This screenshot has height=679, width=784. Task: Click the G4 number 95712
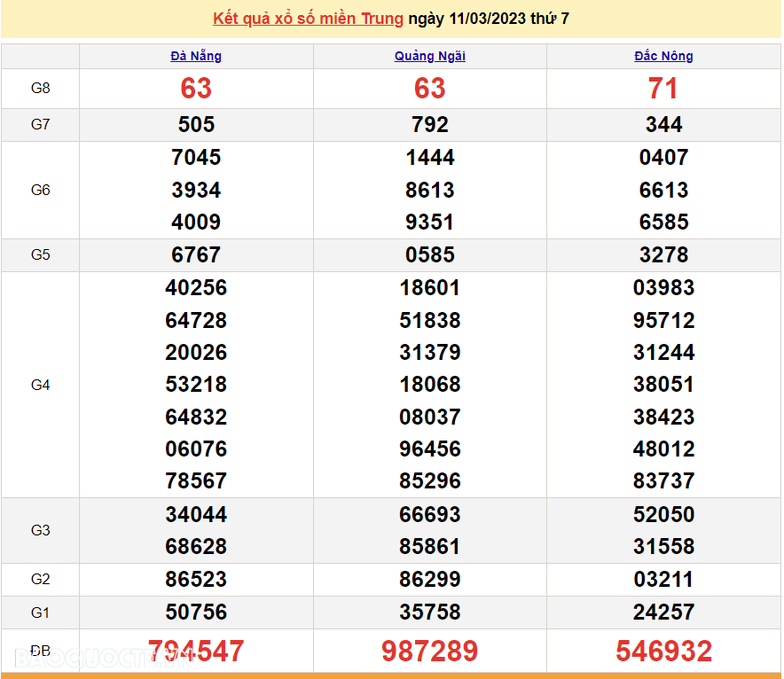pos(663,320)
